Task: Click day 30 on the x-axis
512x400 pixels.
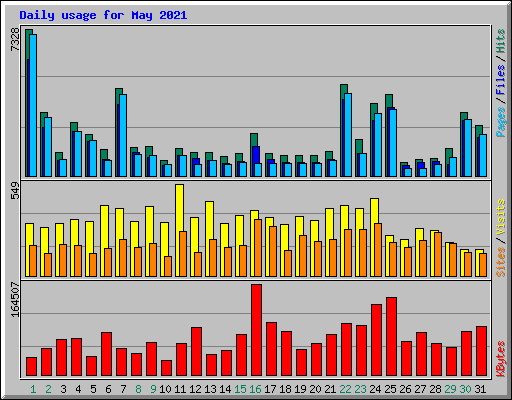Action: click(x=465, y=389)
